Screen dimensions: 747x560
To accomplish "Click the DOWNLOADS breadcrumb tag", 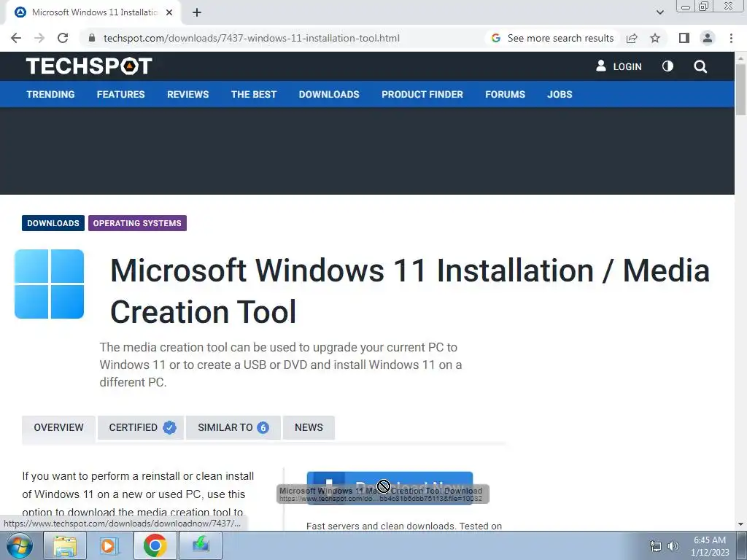I will [53, 223].
